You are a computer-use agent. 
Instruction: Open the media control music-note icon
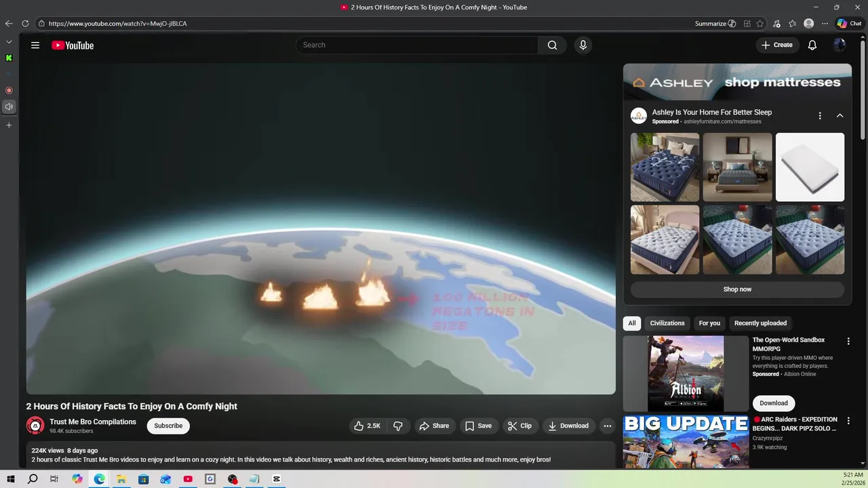tap(776, 24)
